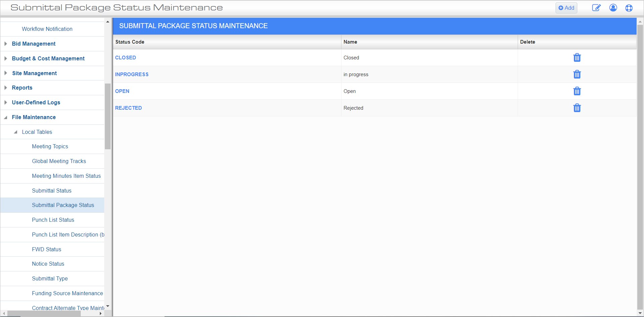The width and height of the screenshot is (644, 317).
Task: Open the Submittal Status page
Action: click(52, 191)
